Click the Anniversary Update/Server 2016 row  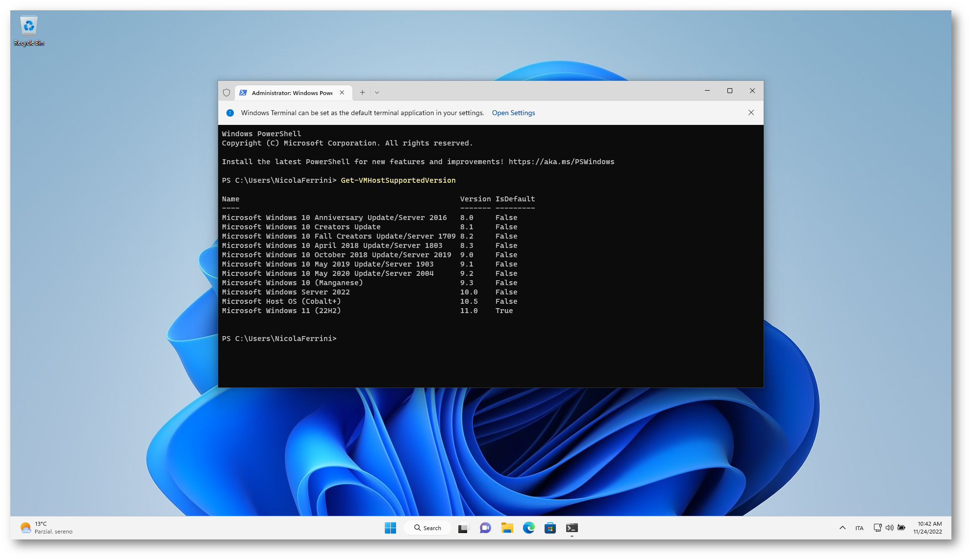coord(370,218)
